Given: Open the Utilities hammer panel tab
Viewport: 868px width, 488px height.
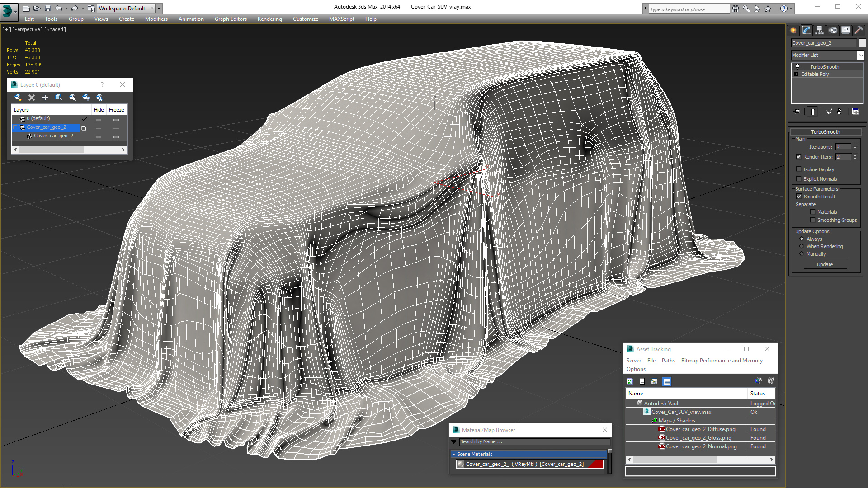Looking at the screenshot, I should click(859, 30).
